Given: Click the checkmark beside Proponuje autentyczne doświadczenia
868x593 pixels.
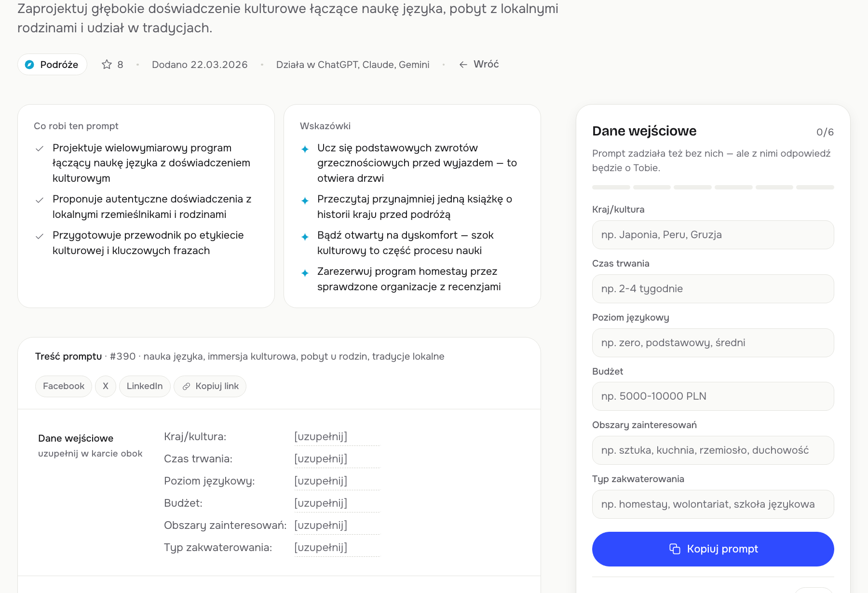Looking at the screenshot, I should pos(40,200).
